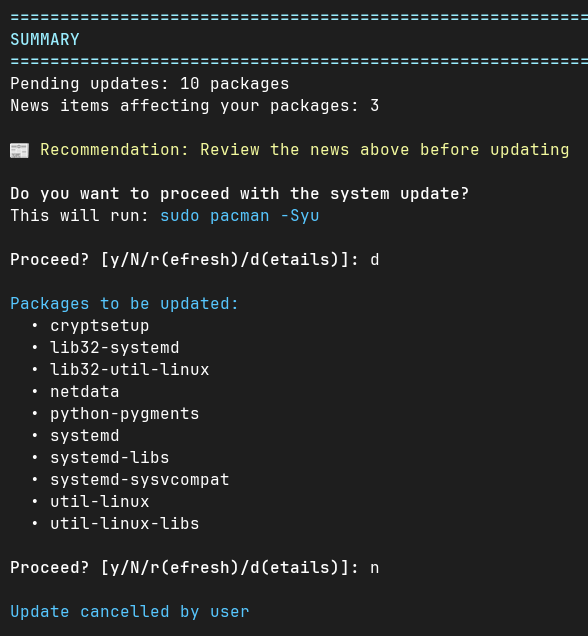Click the newspaper emoji icon before Recommendation
Viewport: 588px width, 636px height.
coord(19,150)
